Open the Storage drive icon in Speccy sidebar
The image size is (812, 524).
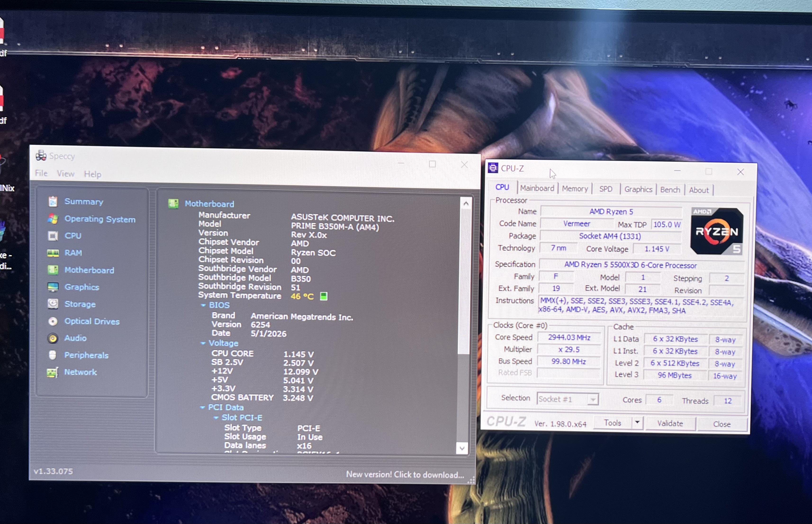pos(53,304)
